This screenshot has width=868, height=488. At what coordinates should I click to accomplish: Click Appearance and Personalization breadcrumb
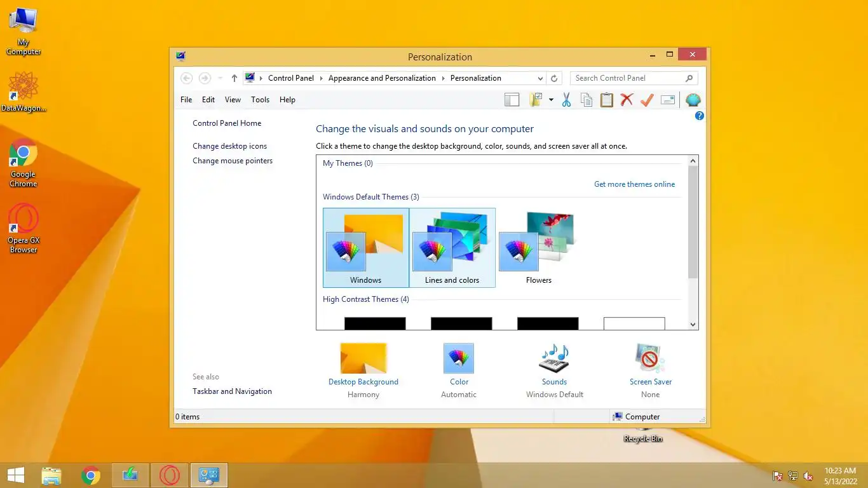[382, 78]
